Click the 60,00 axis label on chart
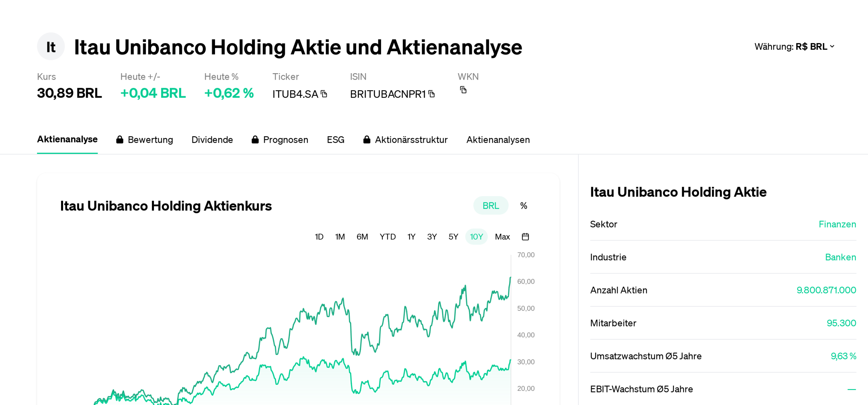Image resolution: width=868 pixels, height=405 pixels. 526,281
